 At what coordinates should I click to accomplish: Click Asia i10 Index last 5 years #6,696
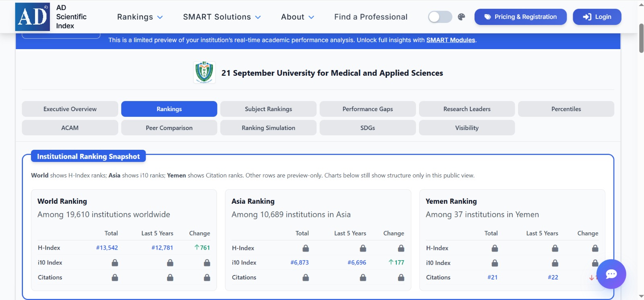coord(357,263)
